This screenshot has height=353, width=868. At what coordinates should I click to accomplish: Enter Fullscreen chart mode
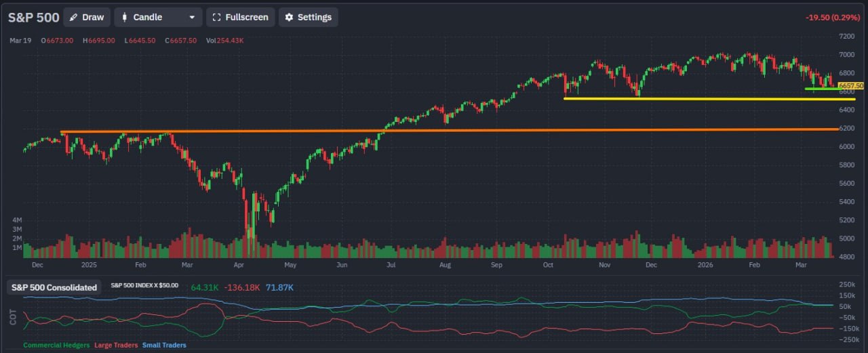[241, 17]
